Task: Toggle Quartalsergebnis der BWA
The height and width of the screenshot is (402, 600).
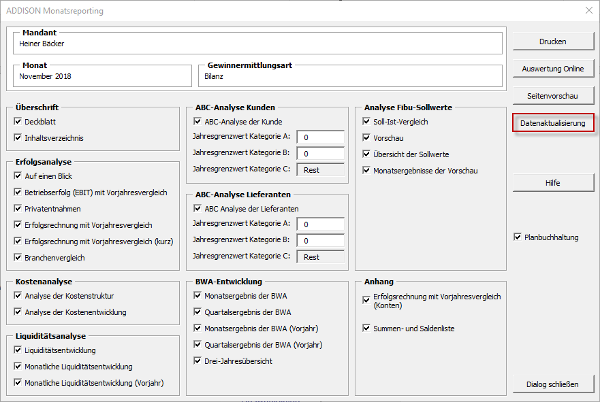Action: click(x=197, y=312)
